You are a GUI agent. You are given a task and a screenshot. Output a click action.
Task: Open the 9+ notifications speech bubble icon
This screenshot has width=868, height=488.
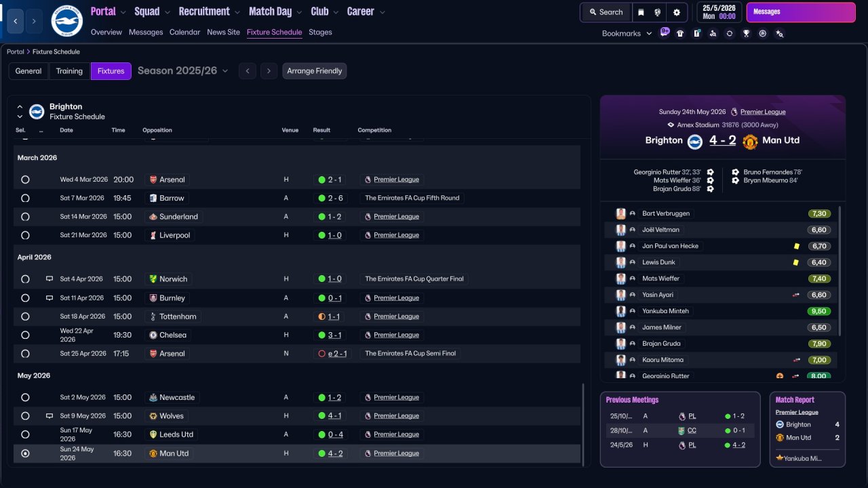tap(665, 33)
